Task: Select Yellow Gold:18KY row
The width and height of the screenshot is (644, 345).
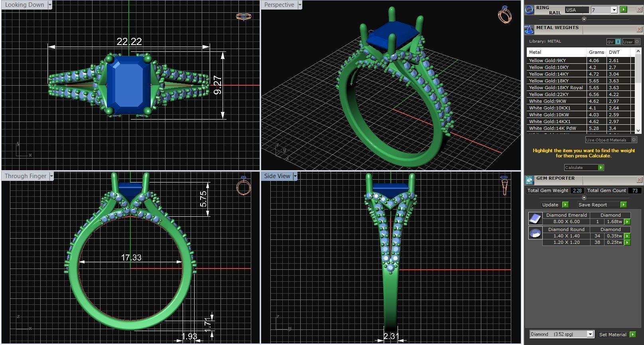Action: [581, 81]
